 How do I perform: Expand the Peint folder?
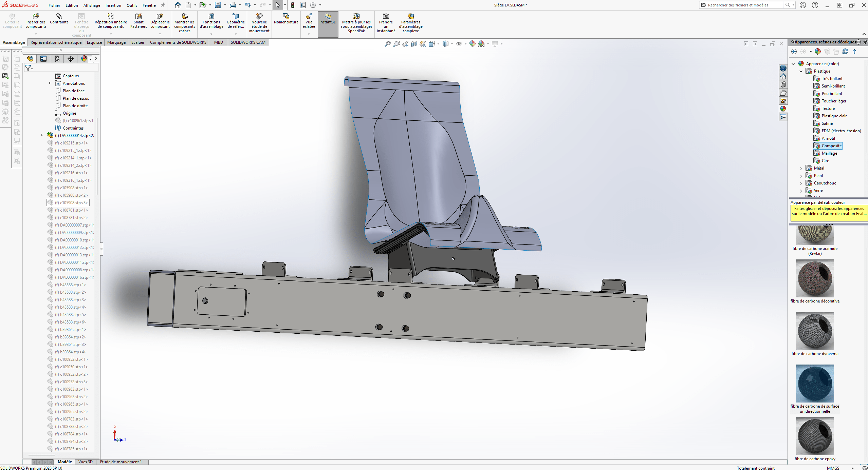pos(801,176)
